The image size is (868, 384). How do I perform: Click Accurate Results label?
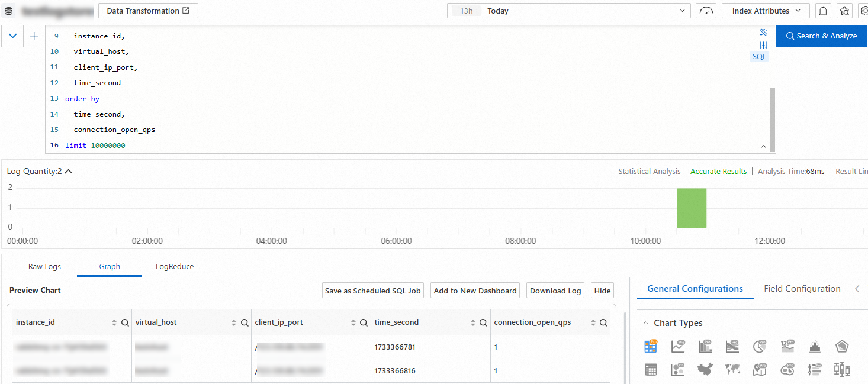pos(719,171)
